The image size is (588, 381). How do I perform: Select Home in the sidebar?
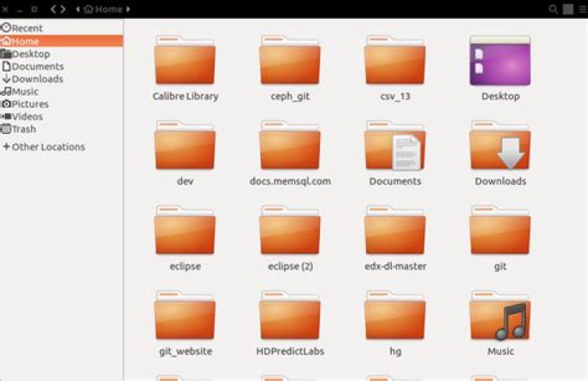[61, 41]
